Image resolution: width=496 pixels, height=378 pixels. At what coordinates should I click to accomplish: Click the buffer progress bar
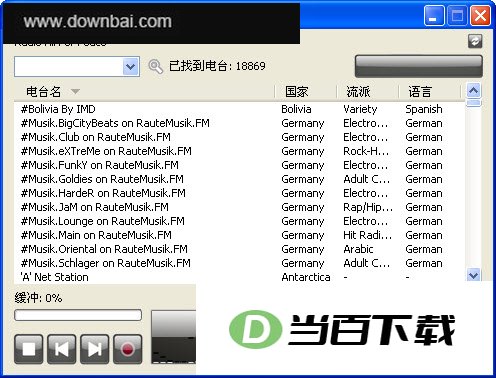(78, 315)
